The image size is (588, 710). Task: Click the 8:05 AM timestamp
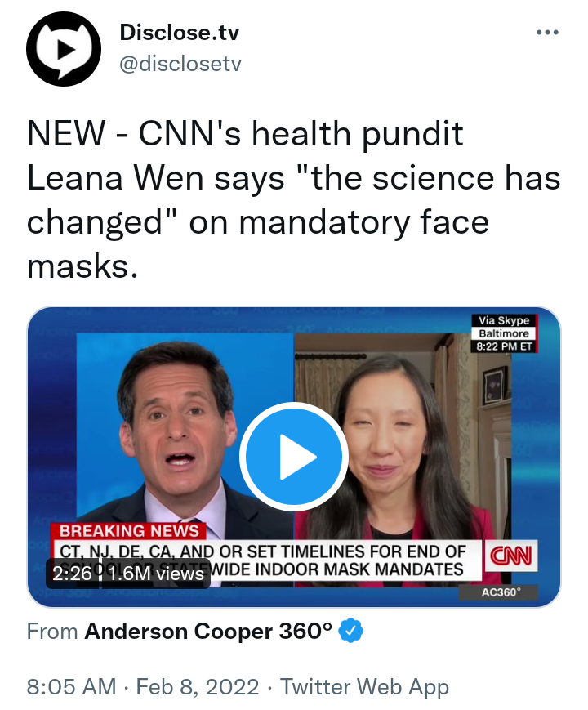(x=72, y=686)
